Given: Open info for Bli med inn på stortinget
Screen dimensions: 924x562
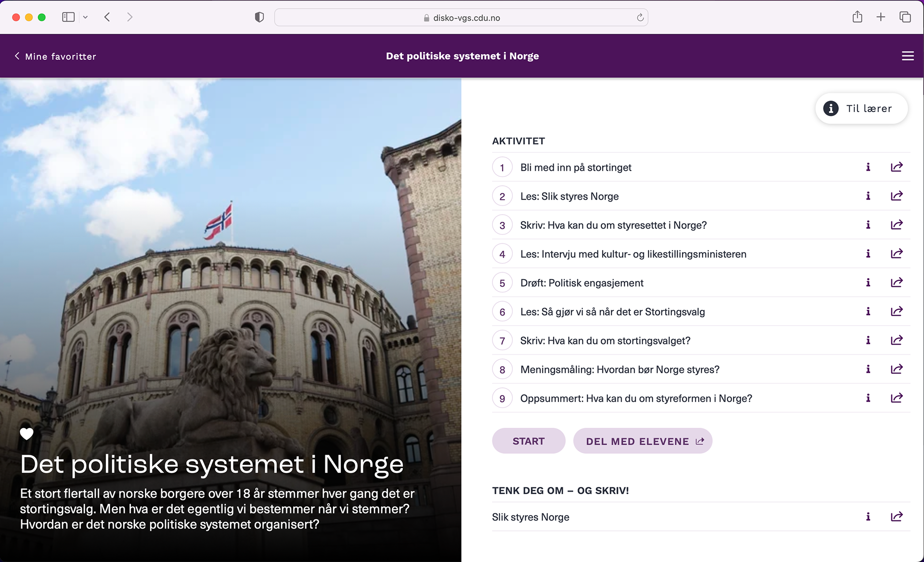Looking at the screenshot, I should pyautogui.click(x=868, y=167).
